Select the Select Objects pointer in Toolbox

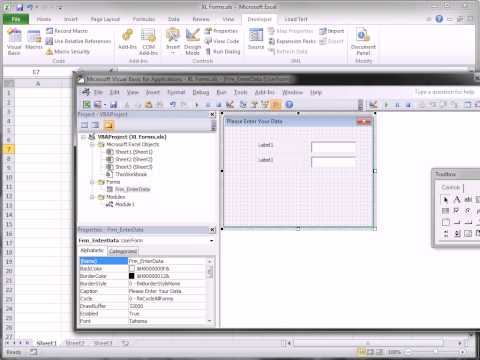pos(445,199)
